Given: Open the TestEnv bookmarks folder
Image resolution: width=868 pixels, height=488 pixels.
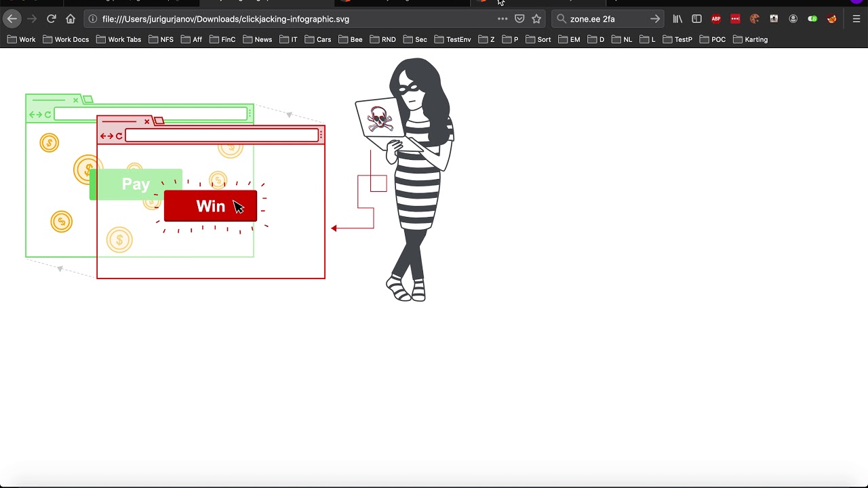Looking at the screenshot, I should (x=452, y=39).
